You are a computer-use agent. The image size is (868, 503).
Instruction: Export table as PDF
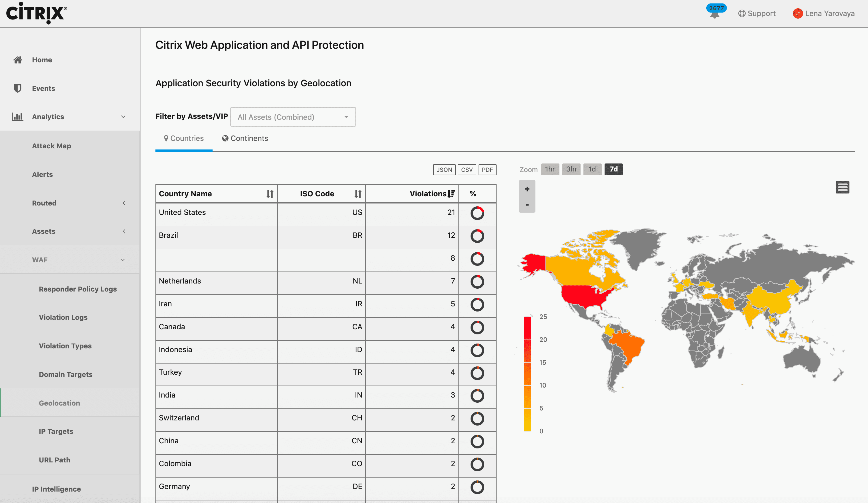(x=487, y=169)
